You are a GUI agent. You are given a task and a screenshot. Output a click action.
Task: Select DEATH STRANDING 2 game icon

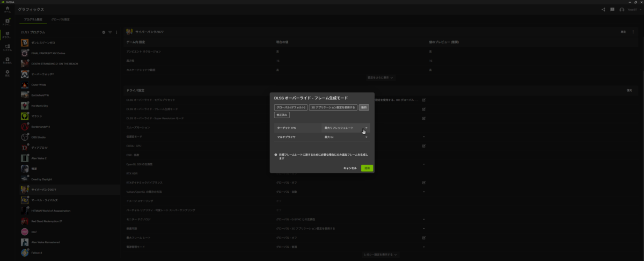coord(25,63)
